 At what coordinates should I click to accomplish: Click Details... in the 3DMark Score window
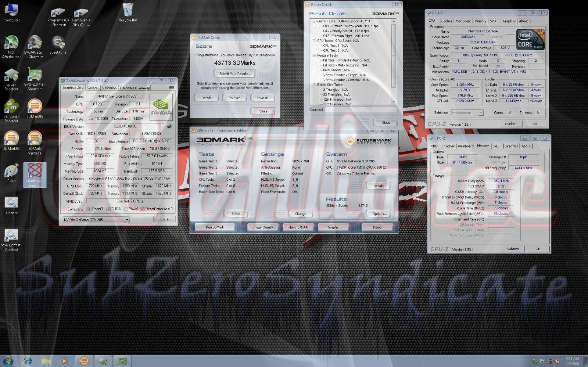pyautogui.click(x=207, y=98)
